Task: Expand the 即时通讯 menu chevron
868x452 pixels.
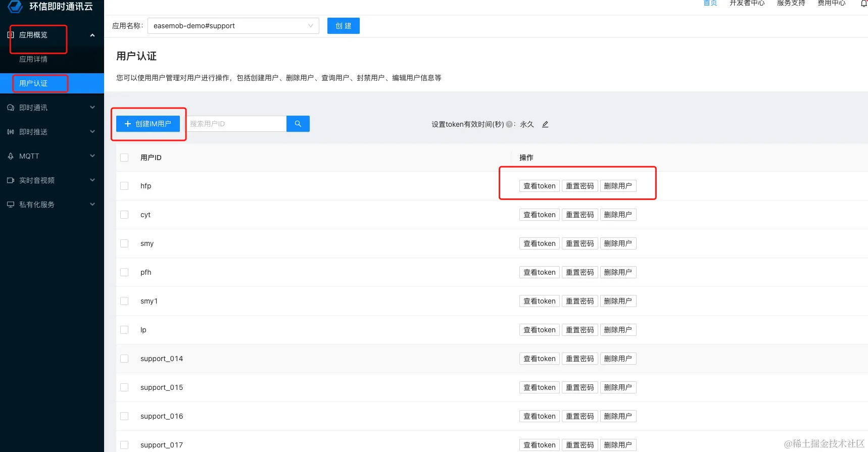Action: coord(92,108)
